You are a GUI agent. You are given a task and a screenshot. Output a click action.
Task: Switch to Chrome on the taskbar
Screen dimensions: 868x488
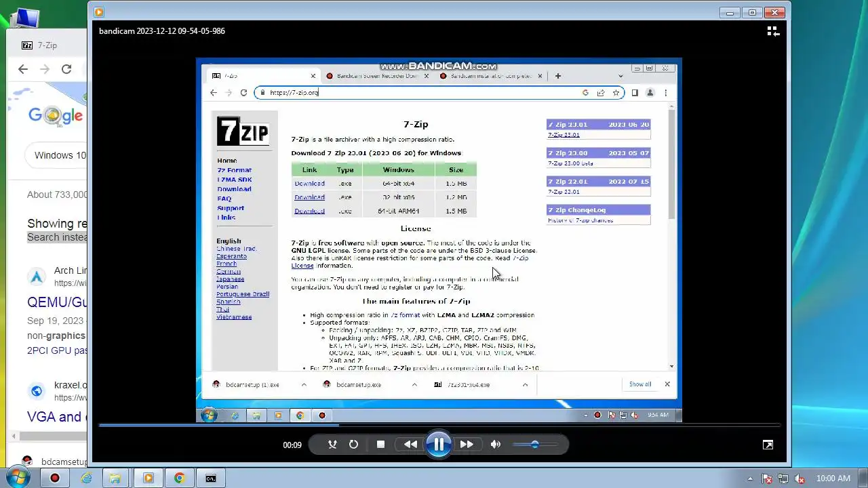[x=179, y=478]
